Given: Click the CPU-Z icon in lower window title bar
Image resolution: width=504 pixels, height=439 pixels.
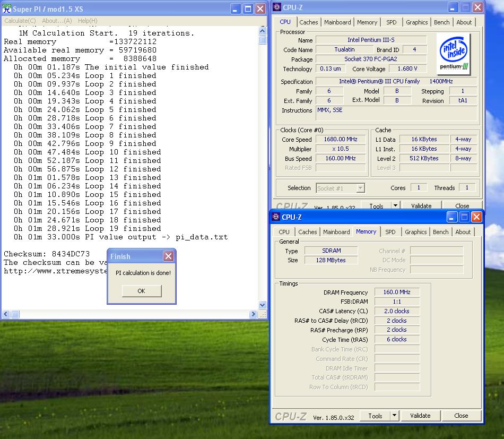Looking at the screenshot, I should point(276,217).
